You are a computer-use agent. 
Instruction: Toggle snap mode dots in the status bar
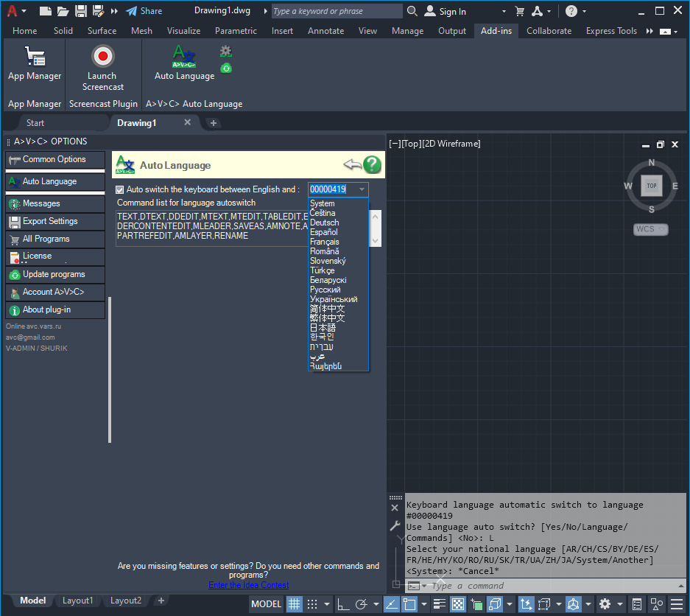click(312, 603)
